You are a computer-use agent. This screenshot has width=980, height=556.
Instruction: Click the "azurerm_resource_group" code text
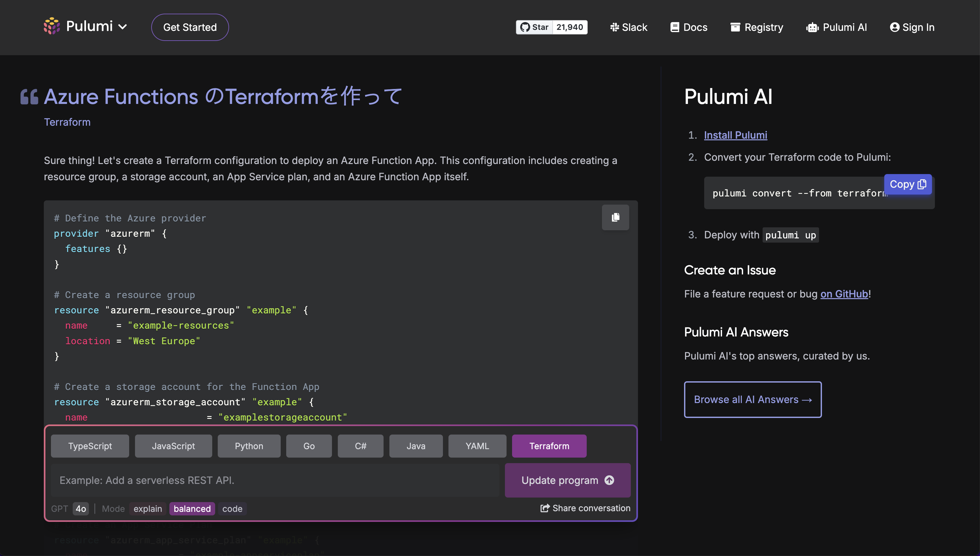click(x=172, y=310)
